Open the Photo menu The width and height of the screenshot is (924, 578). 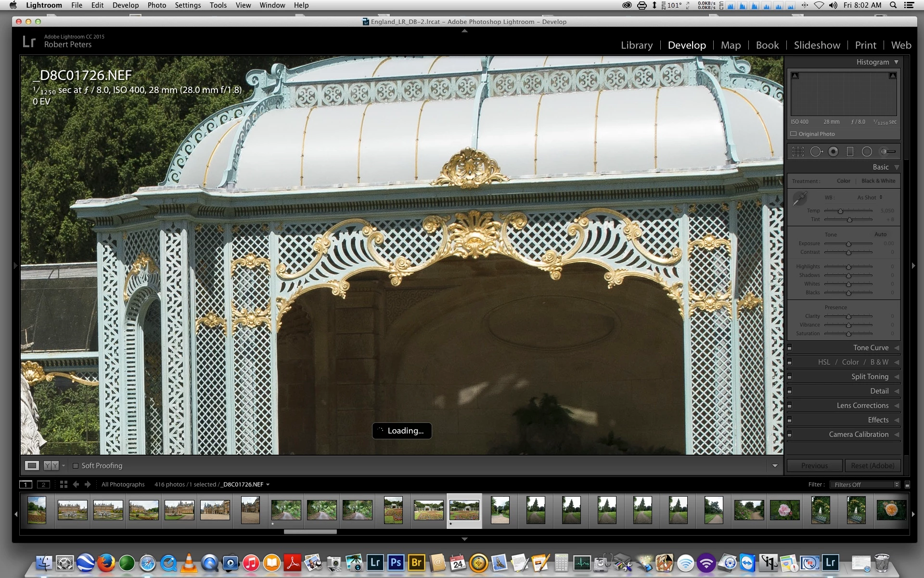point(156,5)
